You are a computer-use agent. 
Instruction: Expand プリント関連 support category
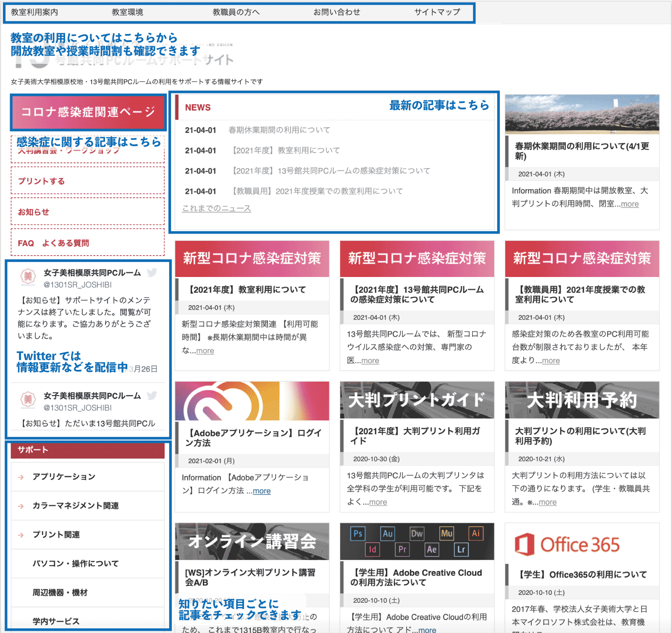pos(56,535)
